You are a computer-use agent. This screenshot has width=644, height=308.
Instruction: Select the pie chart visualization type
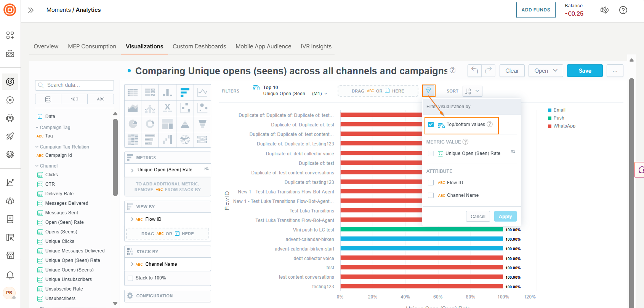pyautogui.click(x=133, y=124)
